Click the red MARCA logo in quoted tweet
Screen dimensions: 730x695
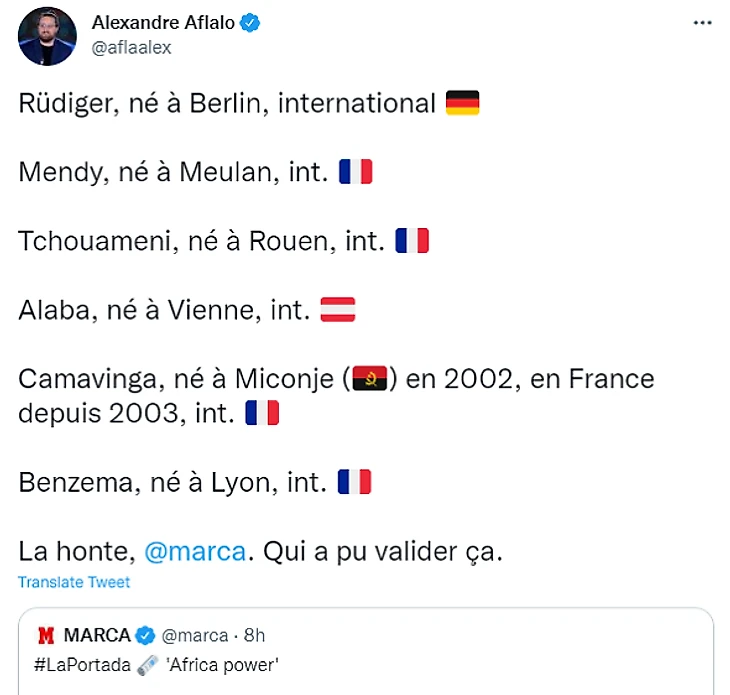click(x=46, y=636)
